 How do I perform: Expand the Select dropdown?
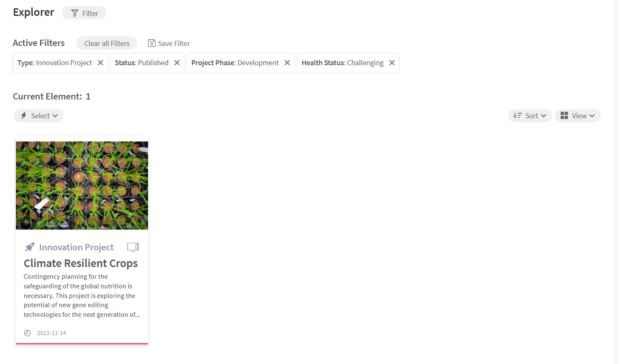pyautogui.click(x=39, y=116)
